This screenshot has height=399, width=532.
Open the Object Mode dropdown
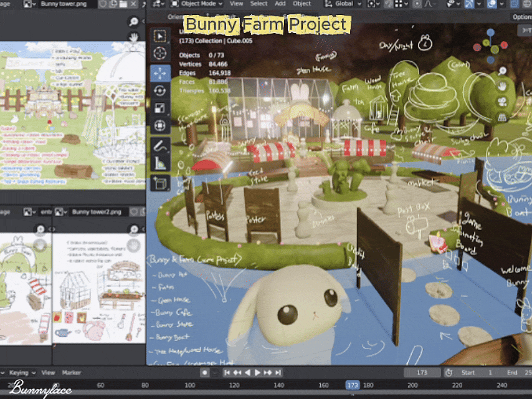199,4
